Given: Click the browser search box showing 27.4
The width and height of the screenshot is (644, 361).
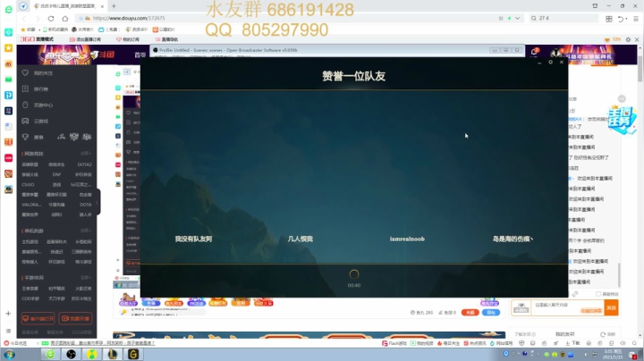Looking at the screenshot, I should 563,19.
